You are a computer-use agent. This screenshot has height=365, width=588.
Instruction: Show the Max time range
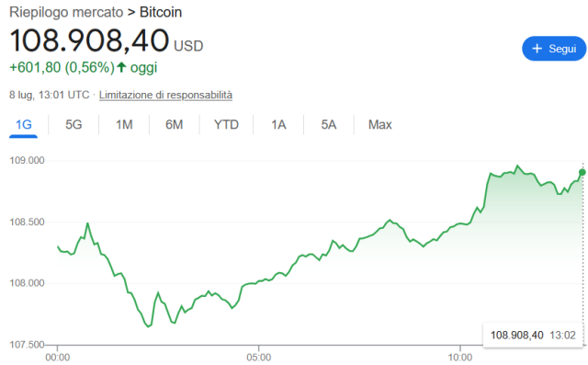point(379,124)
